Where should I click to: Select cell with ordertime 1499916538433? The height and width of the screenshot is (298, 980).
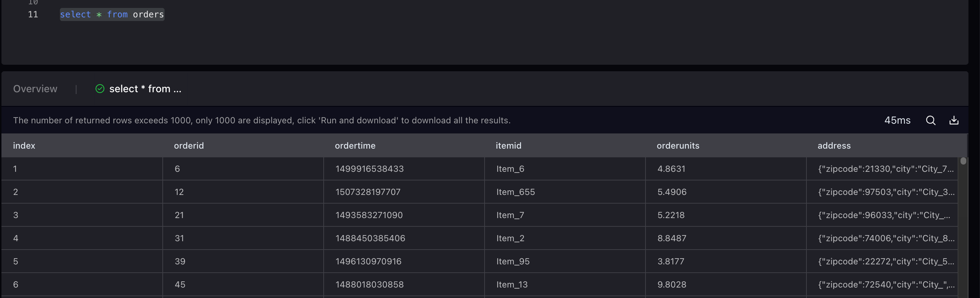[369, 169]
